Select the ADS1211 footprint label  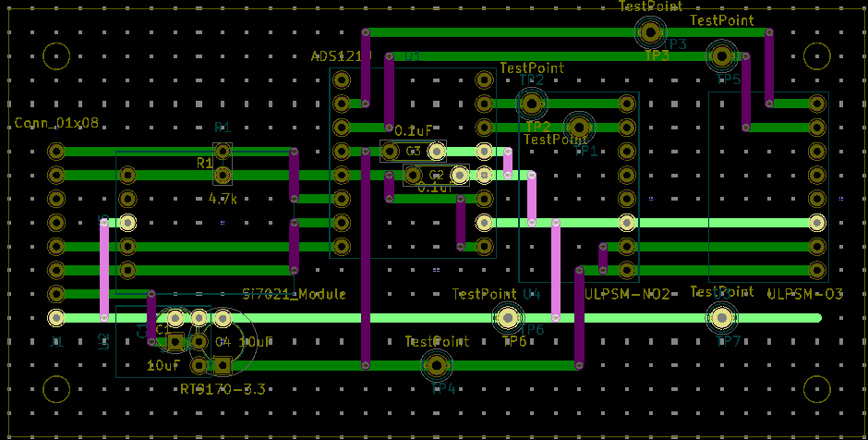tap(336, 56)
